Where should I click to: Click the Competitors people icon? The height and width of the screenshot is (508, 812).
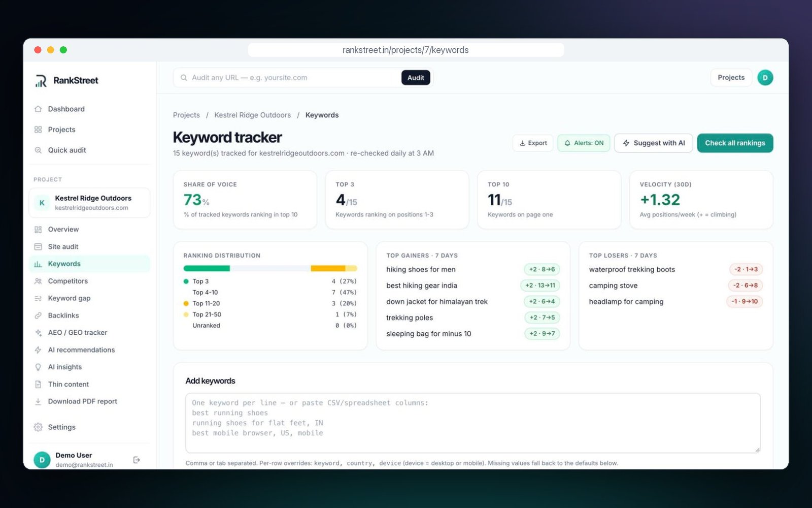point(38,281)
